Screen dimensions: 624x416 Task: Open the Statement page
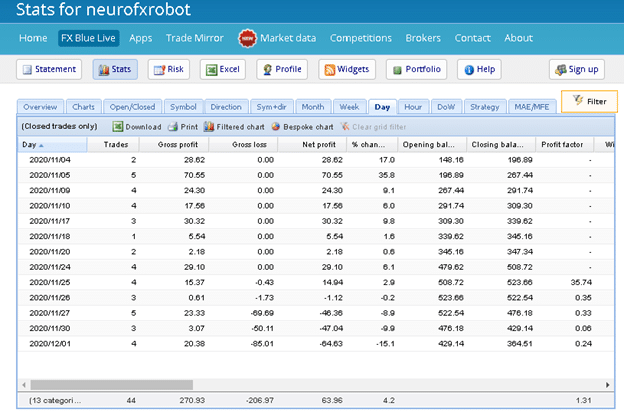49,69
